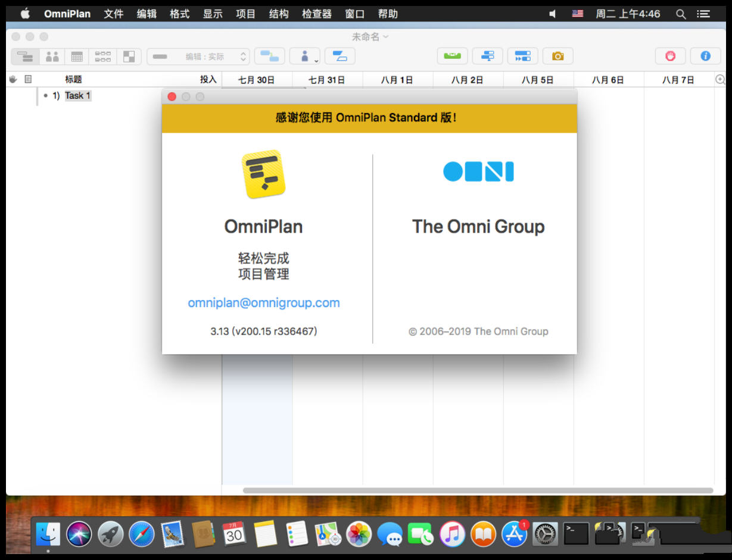This screenshot has width=732, height=560.
Task: Open the omniplan@omnigroup.com email link
Action: coord(264,302)
